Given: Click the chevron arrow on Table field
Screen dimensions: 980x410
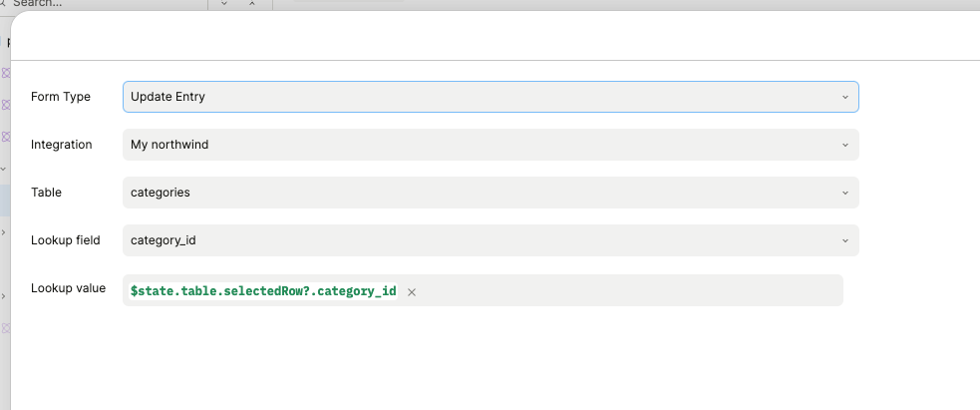Looking at the screenshot, I should 844,193.
